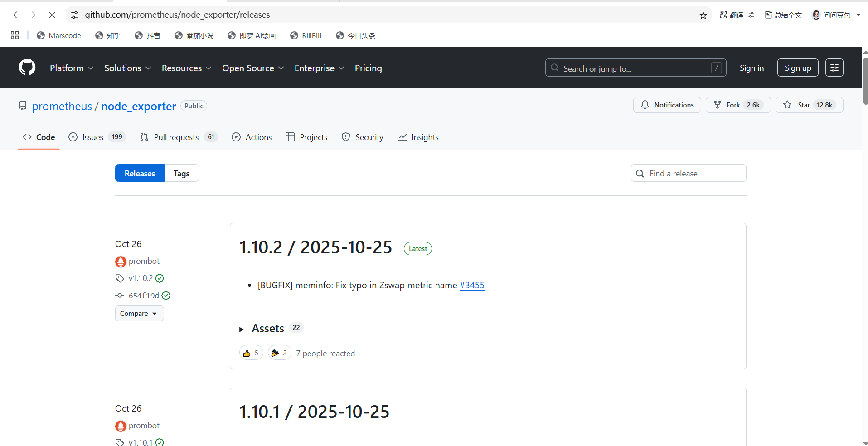Click the 7 people reacted text
The width and height of the screenshot is (868, 446).
point(325,354)
